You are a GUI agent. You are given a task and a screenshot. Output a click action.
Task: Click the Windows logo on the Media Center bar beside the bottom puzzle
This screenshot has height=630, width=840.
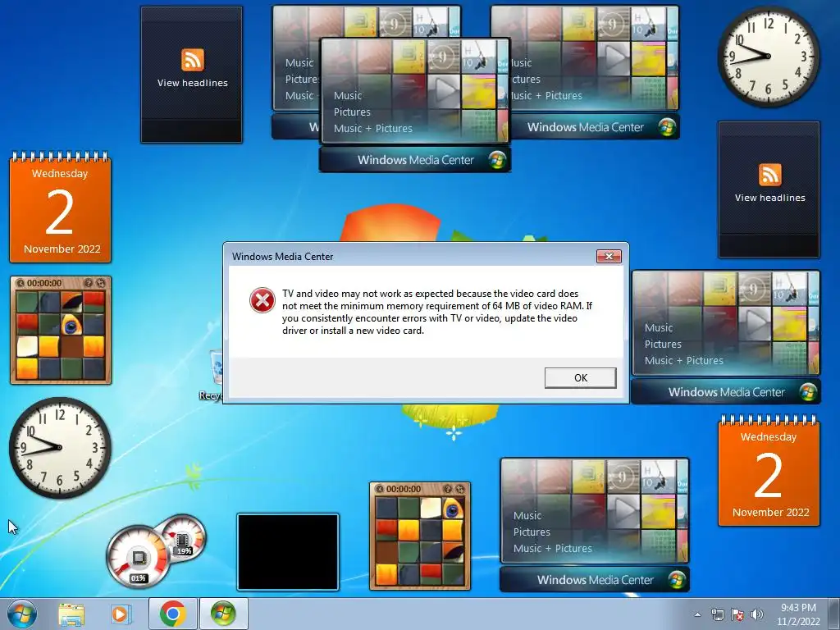click(677, 580)
